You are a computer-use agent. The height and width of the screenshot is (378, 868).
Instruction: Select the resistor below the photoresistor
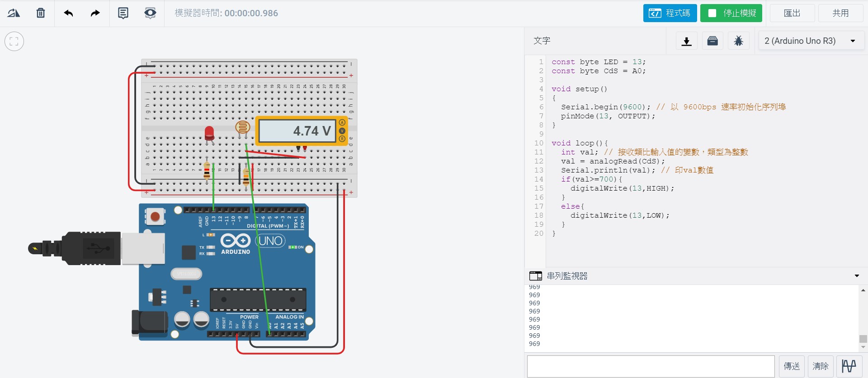[246, 176]
